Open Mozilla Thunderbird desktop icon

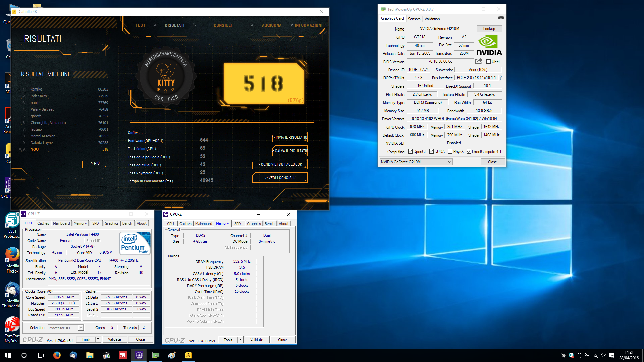[12, 295]
